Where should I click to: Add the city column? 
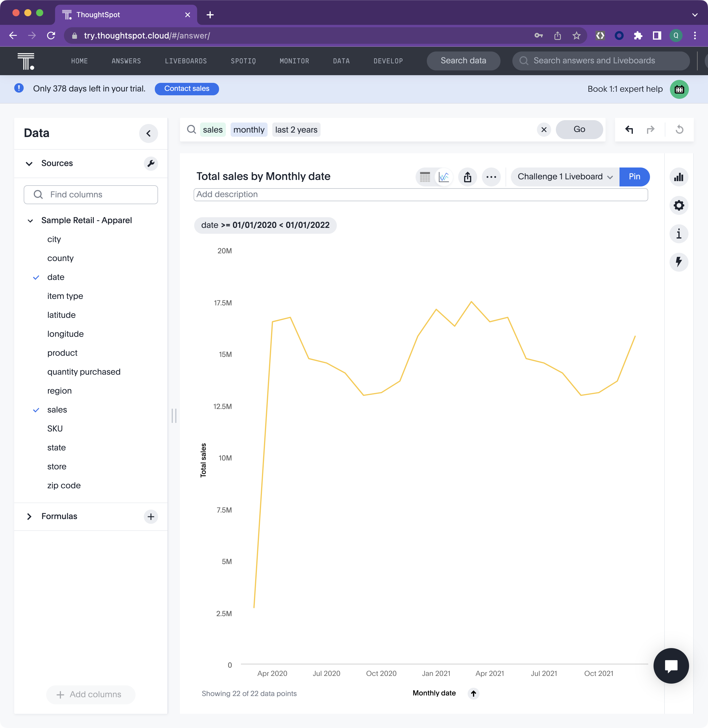point(54,239)
